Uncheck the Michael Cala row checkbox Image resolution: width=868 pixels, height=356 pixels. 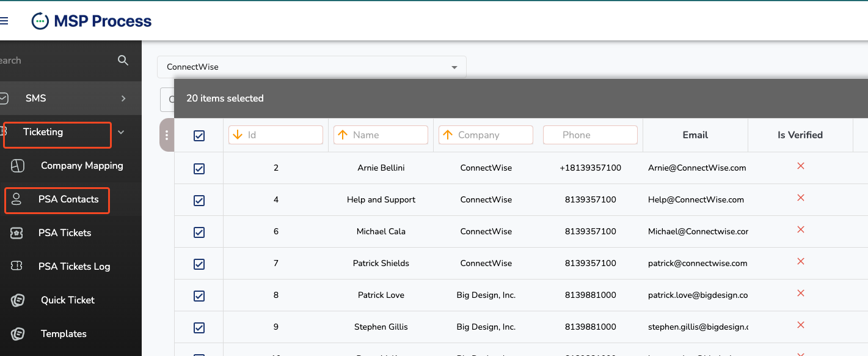[x=199, y=232]
